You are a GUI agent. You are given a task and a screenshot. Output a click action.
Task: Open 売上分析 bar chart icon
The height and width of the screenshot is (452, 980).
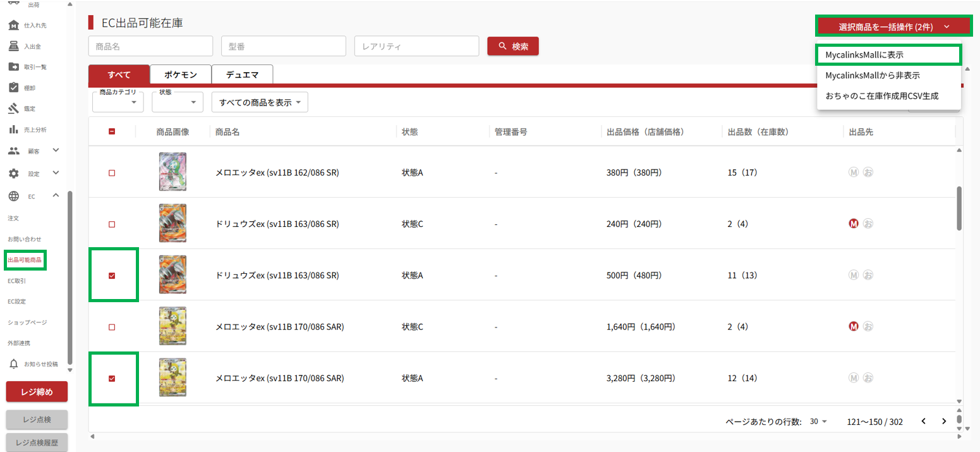pyautogui.click(x=13, y=130)
